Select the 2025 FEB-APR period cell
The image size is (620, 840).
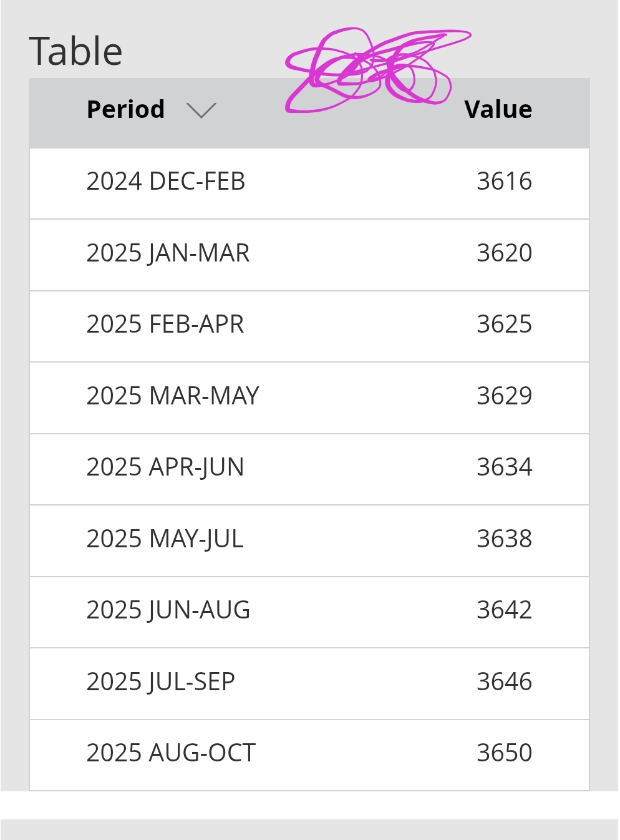click(x=165, y=325)
